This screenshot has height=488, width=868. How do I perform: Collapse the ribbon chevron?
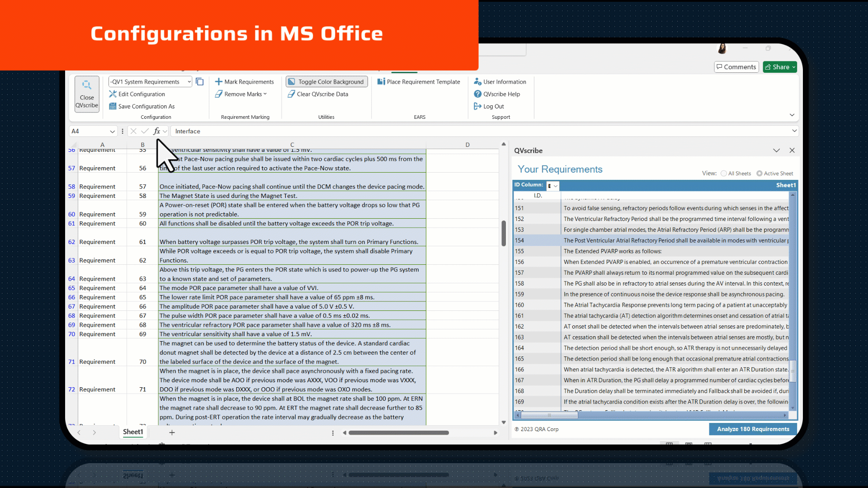pyautogui.click(x=792, y=115)
